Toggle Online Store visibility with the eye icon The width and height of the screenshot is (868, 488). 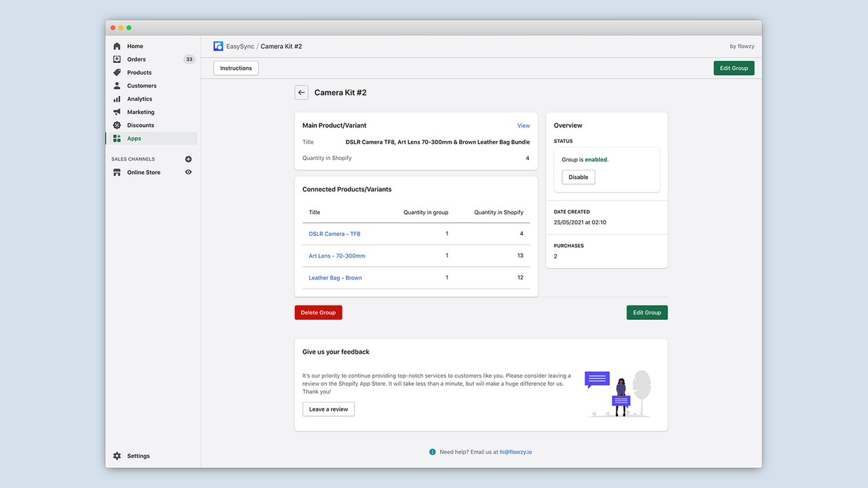pyautogui.click(x=189, y=172)
